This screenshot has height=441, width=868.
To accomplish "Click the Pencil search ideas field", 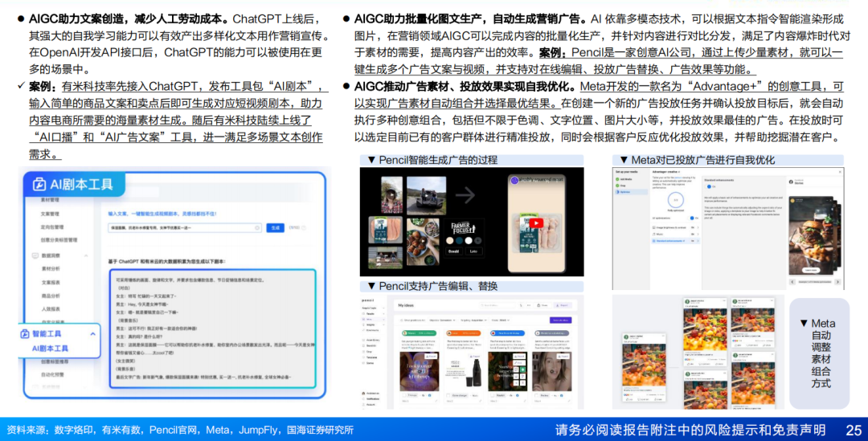I will [497, 305].
